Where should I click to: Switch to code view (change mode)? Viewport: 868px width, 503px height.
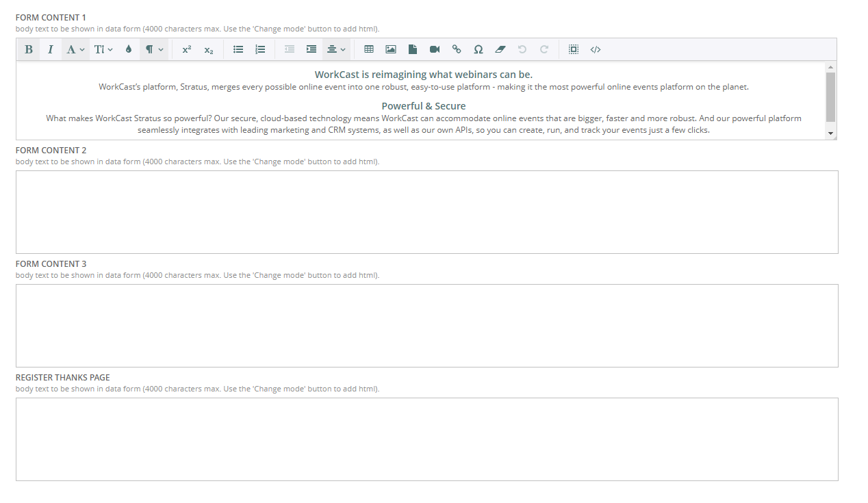pos(596,49)
